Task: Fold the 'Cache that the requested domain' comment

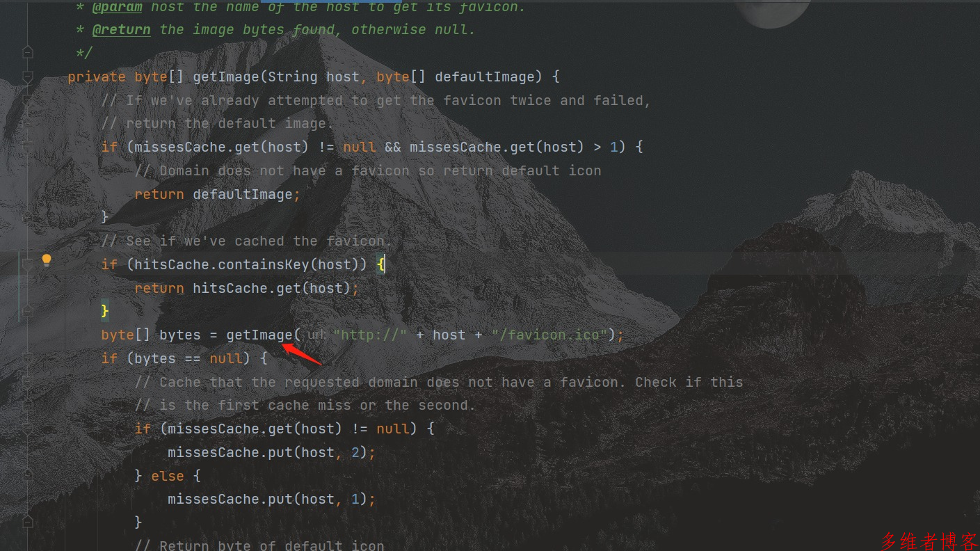Action: [28, 382]
